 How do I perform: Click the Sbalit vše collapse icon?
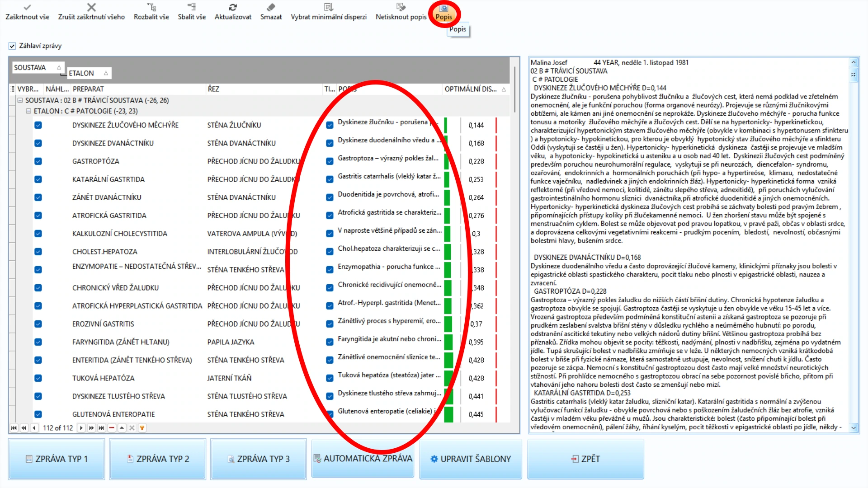coord(192,7)
